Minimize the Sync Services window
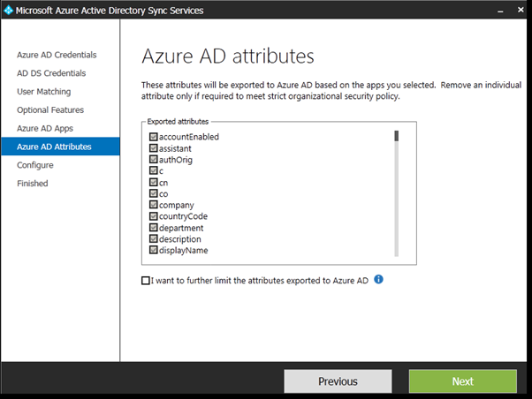This screenshot has height=399, width=532. coord(500,11)
